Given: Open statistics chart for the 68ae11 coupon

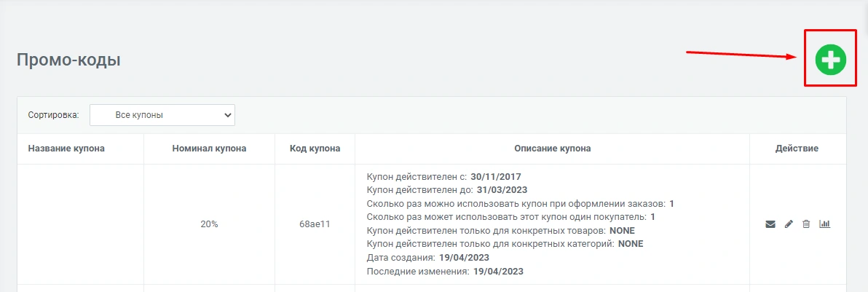Looking at the screenshot, I should click(825, 224).
